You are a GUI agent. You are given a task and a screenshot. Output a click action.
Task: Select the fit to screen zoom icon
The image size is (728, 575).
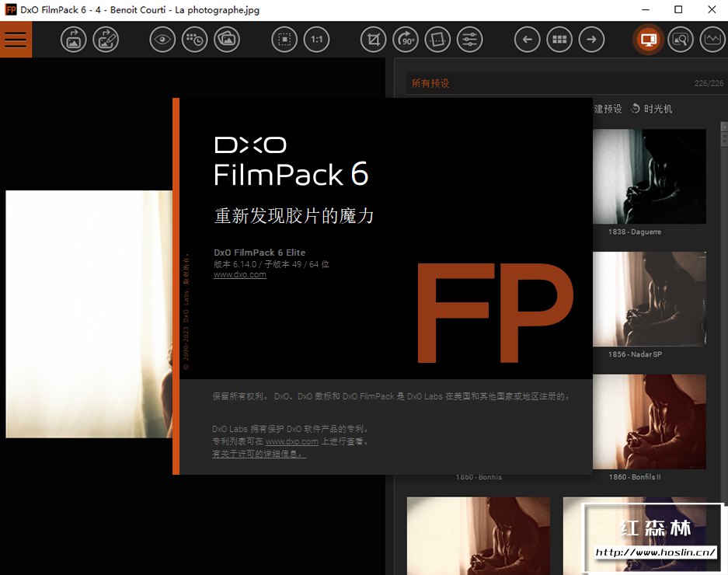point(284,40)
